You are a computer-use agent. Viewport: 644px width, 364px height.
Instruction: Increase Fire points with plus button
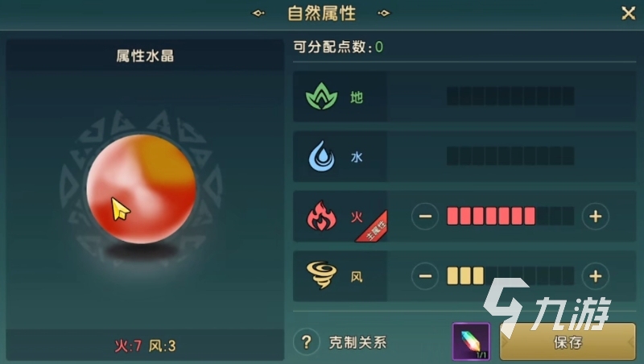(596, 216)
